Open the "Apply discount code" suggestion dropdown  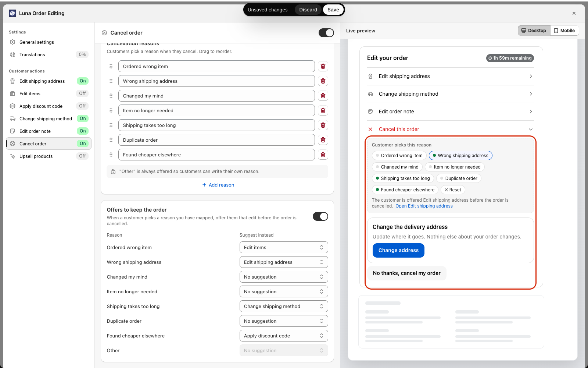284,336
